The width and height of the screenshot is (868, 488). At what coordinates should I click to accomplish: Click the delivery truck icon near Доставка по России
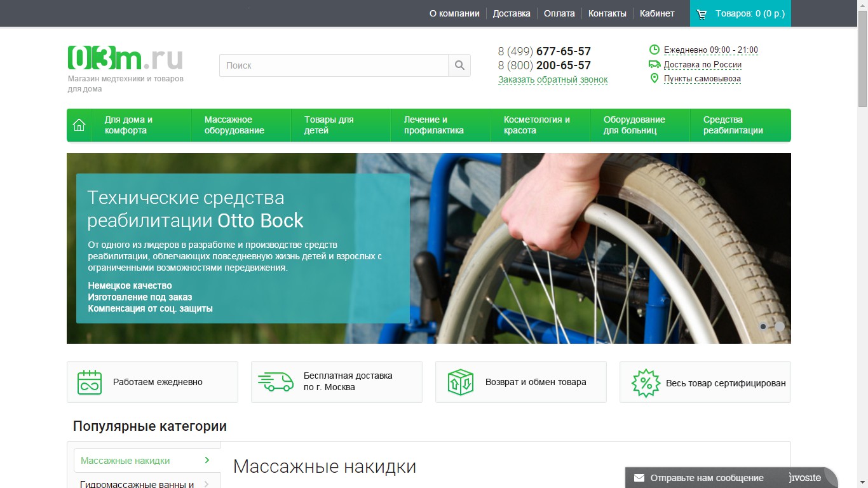coord(654,64)
